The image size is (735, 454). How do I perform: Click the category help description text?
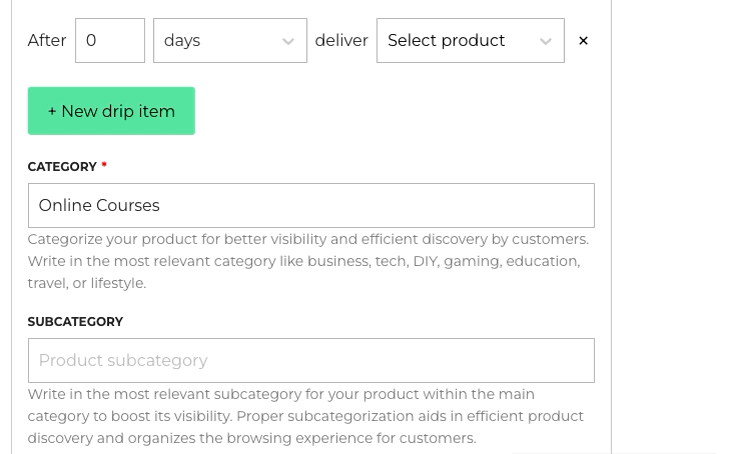click(307, 261)
